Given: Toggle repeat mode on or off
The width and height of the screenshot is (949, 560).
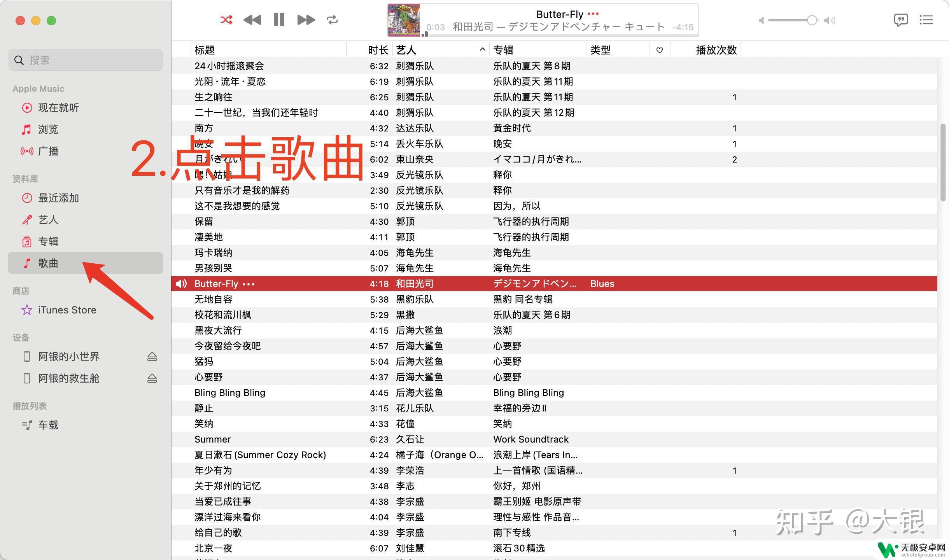Looking at the screenshot, I should click(x=333, y=20).
